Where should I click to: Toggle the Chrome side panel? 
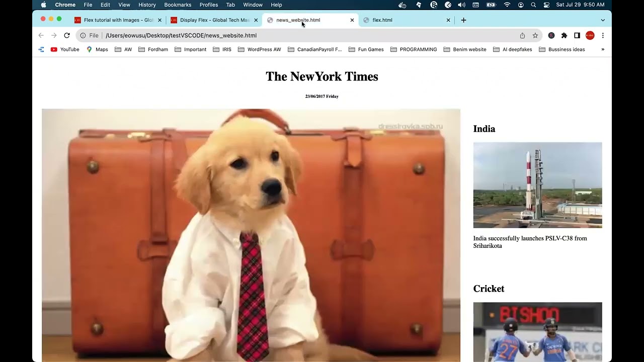(x=577, y=36)
